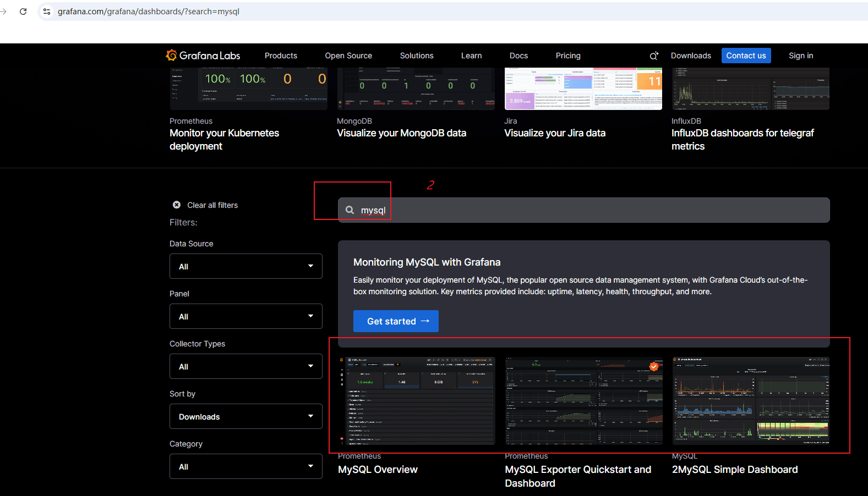Click the MySQL Overview title
This screenshot has width=868, height=496.
pos(378,470)
